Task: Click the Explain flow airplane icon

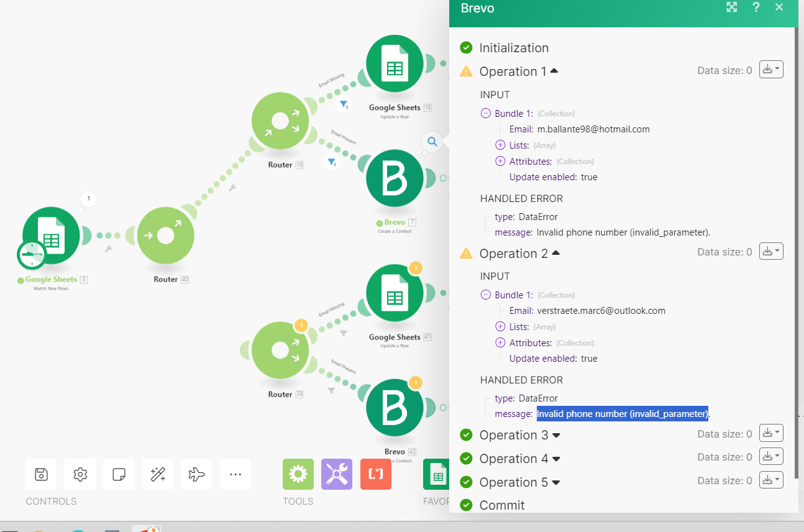Action: 196,474
